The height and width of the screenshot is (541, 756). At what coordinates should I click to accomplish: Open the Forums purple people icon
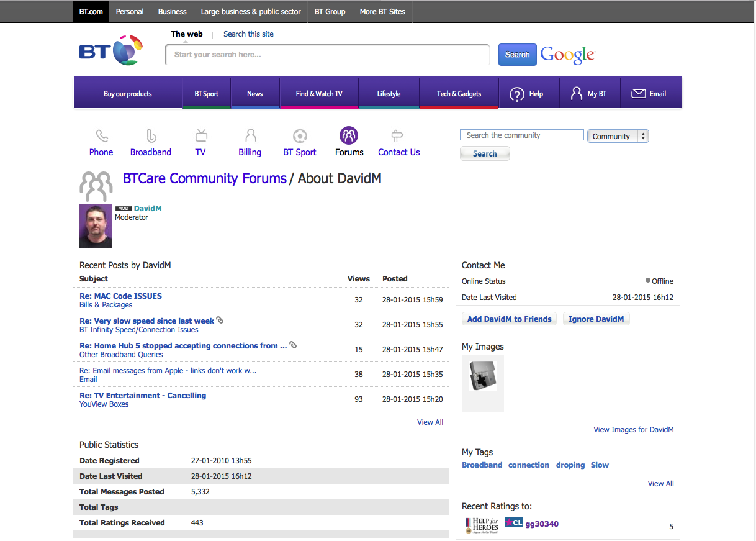click(x=349, y=135)
